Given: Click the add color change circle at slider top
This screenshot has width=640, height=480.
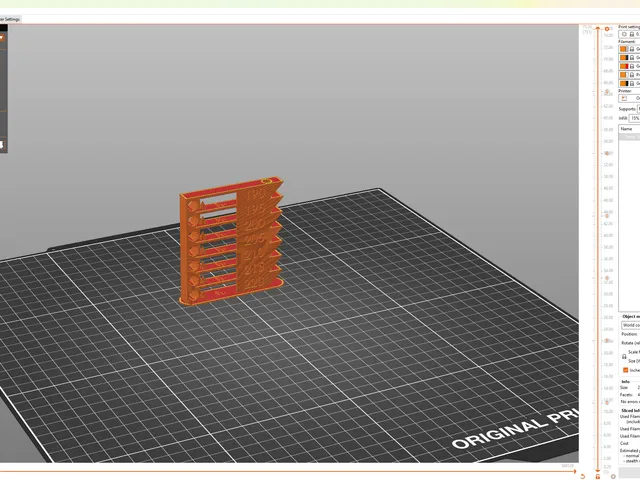Looking at the screenshot, I should tap(607, 29).
